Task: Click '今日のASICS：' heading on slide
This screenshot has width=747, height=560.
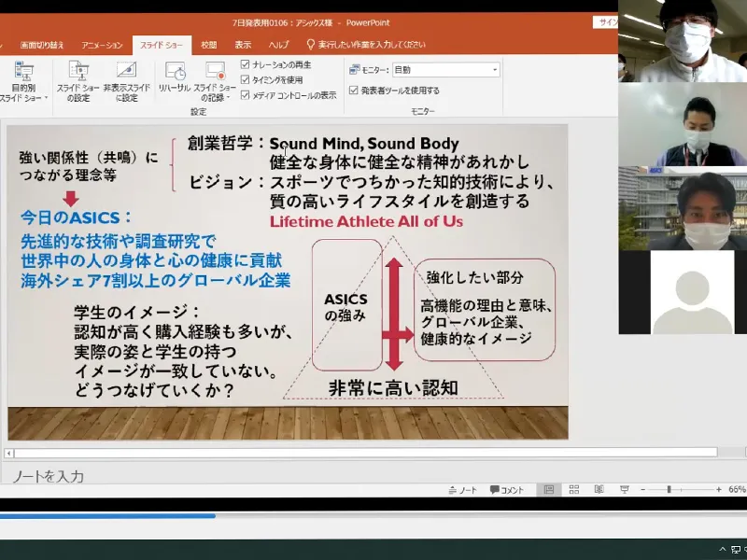Action: pyautogui.click(x=77, y=217)
